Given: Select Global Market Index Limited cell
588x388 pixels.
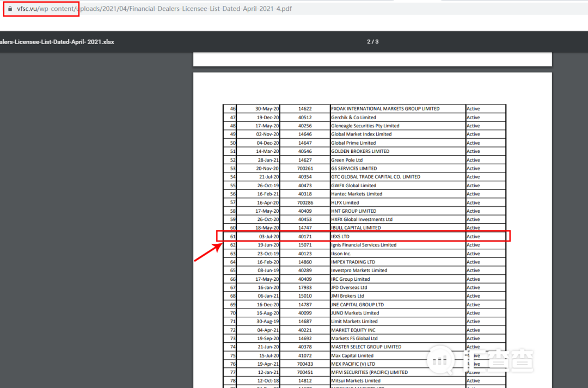Looking at the screenshot, I should pos(398,134).
